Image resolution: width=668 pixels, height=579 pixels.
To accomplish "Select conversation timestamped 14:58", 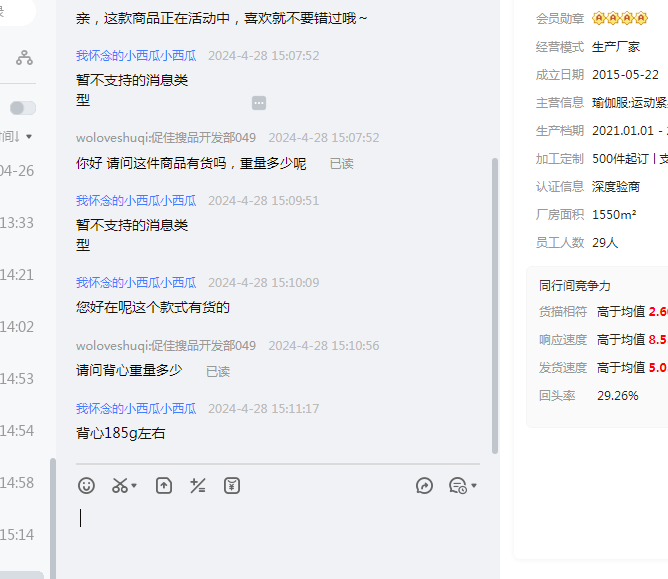I will tap(17, 483).
